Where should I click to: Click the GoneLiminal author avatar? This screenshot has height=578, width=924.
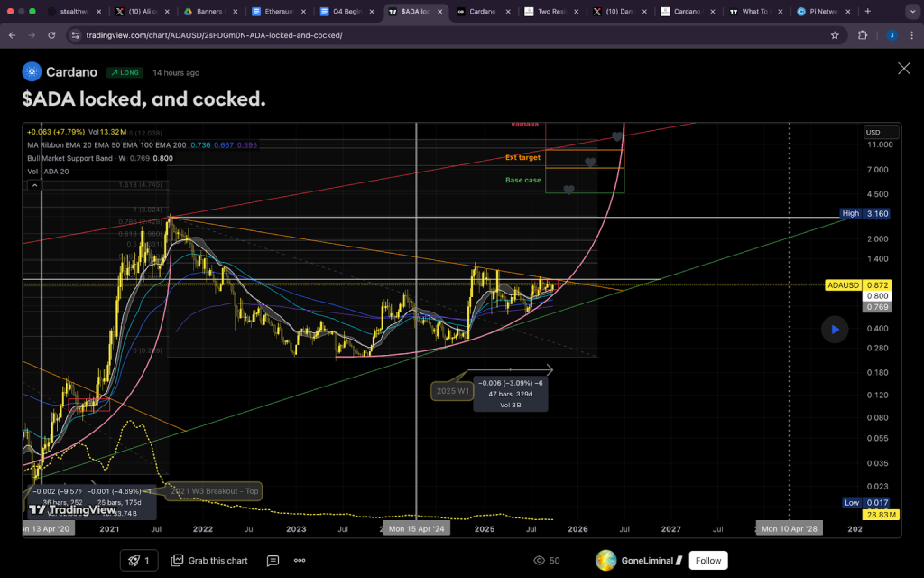[x=606, y=560]
